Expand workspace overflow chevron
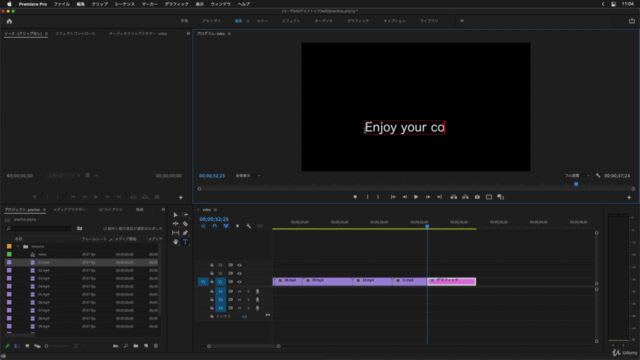This screenshot has height=360, width=640. point(462,21)
